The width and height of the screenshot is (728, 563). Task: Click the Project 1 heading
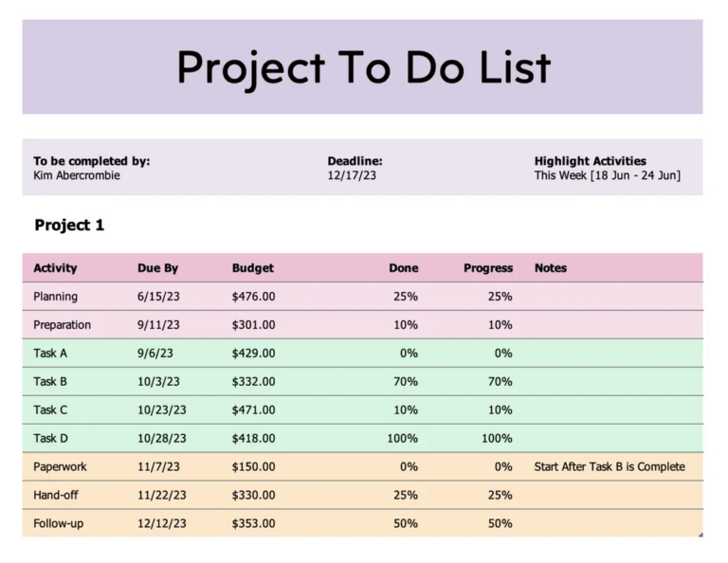69,226
